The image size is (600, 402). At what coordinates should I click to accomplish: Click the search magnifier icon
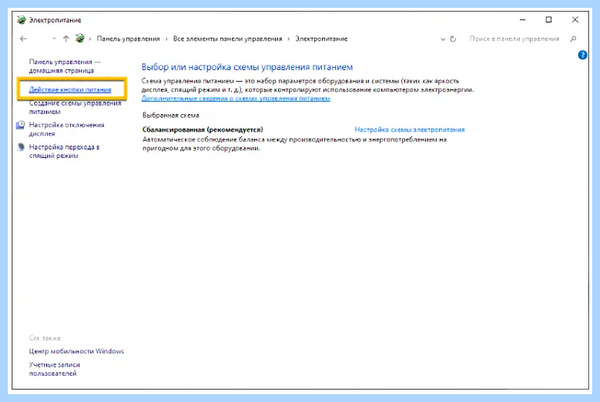[x=573, y=39]
